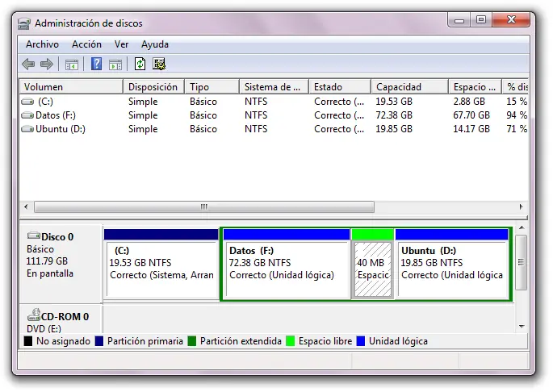Sort by the Volumen column header
Screen dimensions: 553x392
[71, 87]
